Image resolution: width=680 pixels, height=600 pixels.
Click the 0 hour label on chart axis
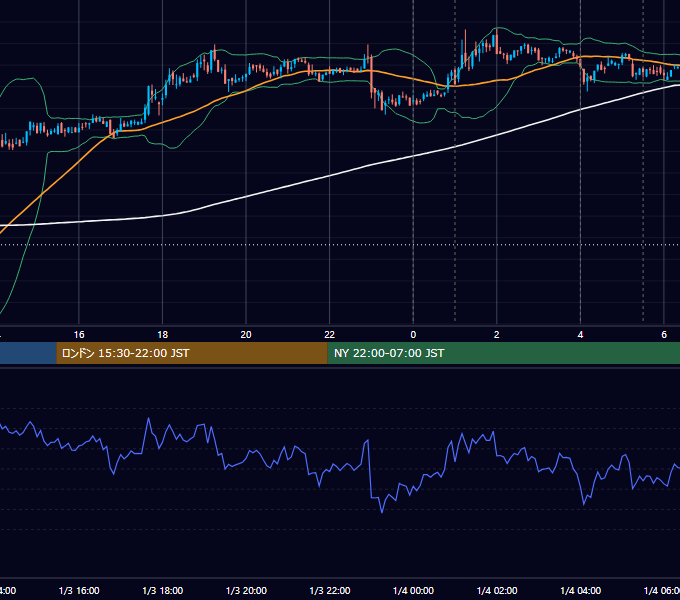[x=413, y=335]
